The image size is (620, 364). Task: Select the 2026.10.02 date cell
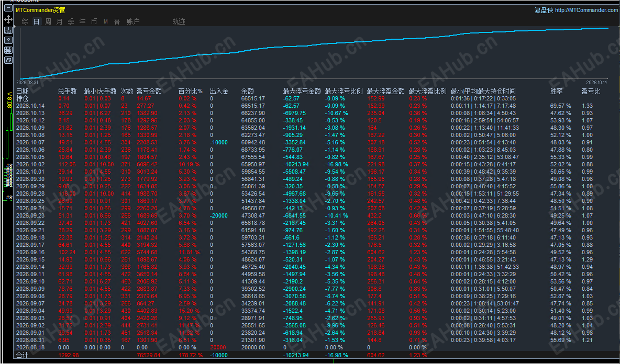30,164
